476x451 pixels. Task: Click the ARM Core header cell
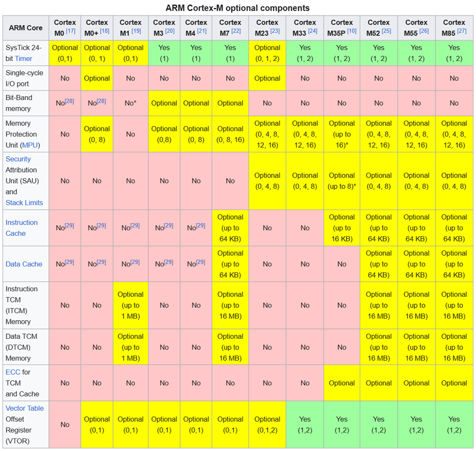[x=26, y=27]
